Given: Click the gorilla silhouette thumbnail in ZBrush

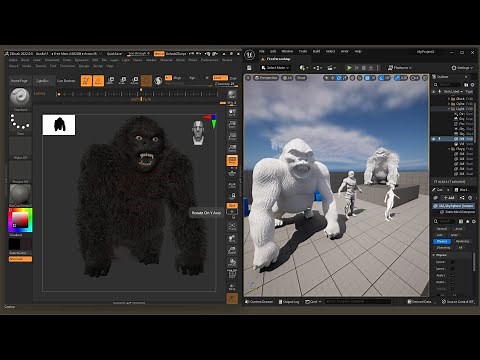Looking at the screenshot, I should point(59,125).
